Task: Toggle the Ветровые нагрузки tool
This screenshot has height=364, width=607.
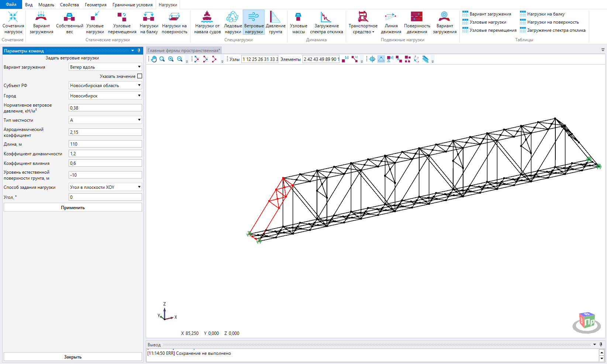Action: [x=254, y=22]
